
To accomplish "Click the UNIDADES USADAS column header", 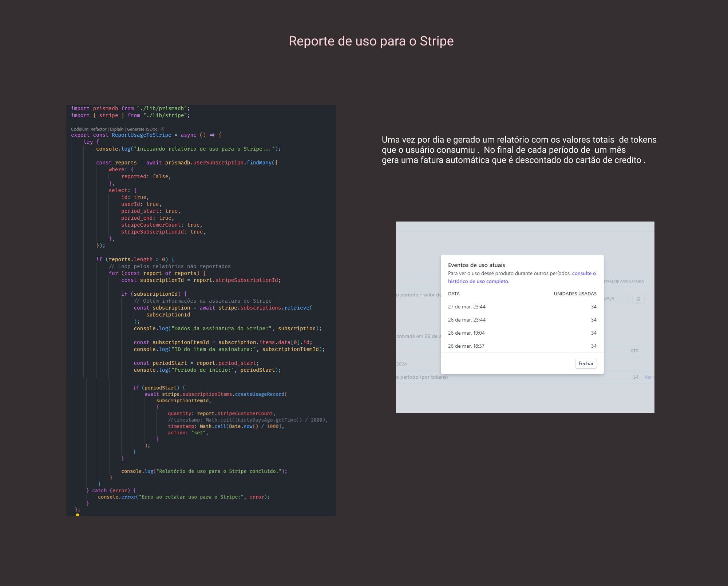I will [x=575, y=294].
